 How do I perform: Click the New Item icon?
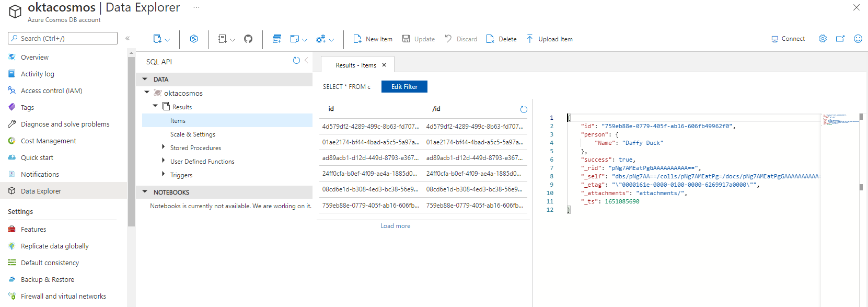point(357,39)
